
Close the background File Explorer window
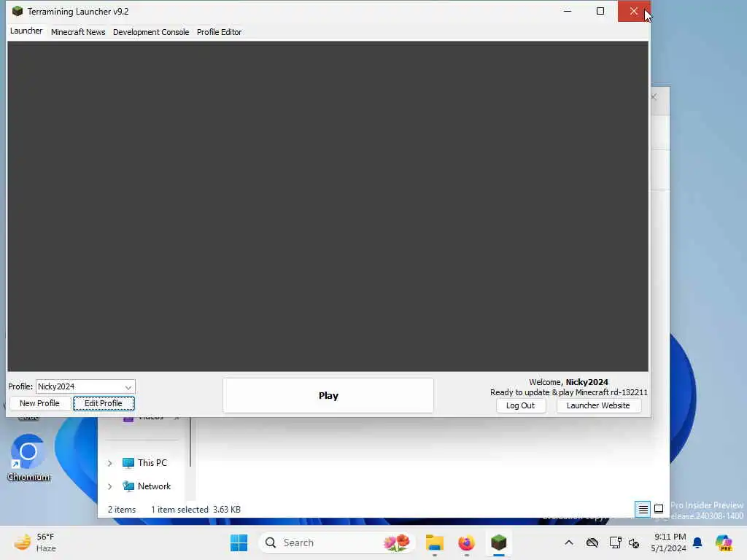[x=654, y=97]
